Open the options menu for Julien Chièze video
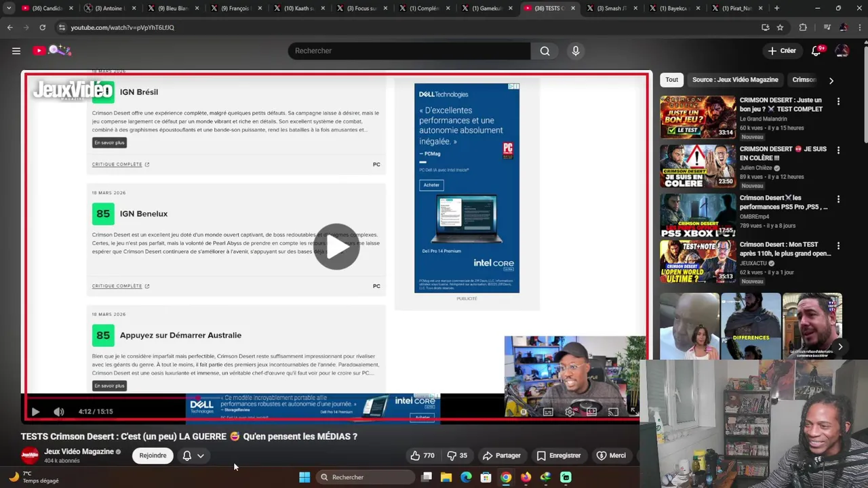 coord(838,150)
